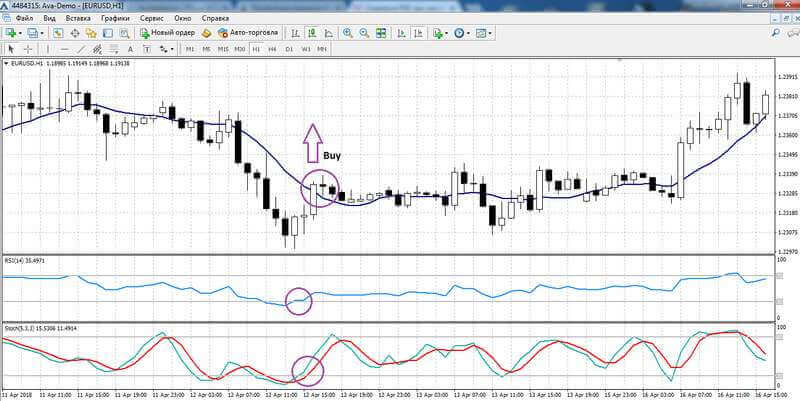The image size is (800, 401).
Task: Toggle chart shift from right edge
Action: 418,33
